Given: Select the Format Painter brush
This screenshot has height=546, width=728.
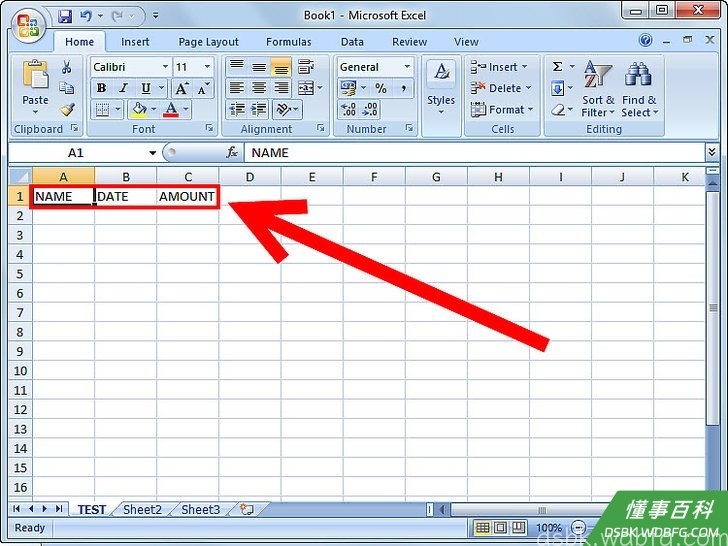Looking at the screenshot, I should point(67,110).
